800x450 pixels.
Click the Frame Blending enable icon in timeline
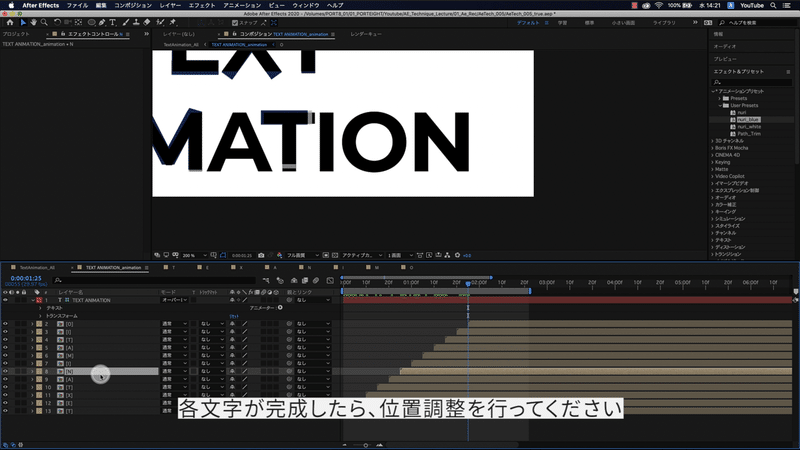pos(305,280)
